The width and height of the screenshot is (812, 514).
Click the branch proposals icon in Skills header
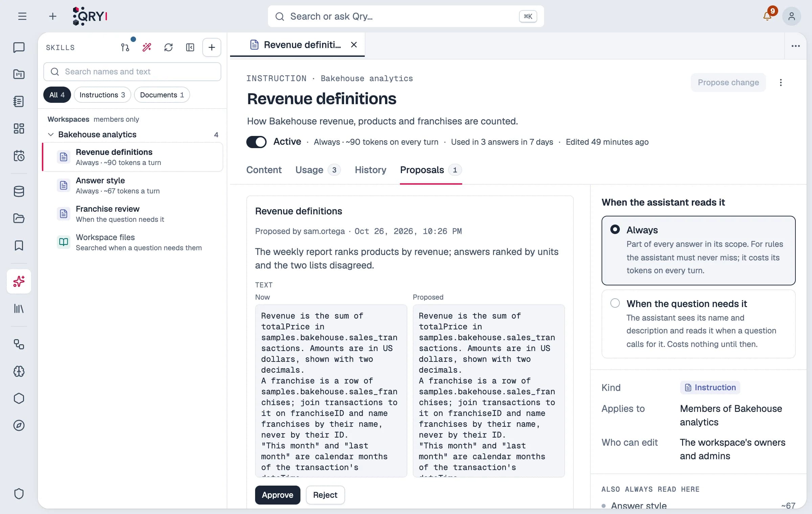[125, 47]
